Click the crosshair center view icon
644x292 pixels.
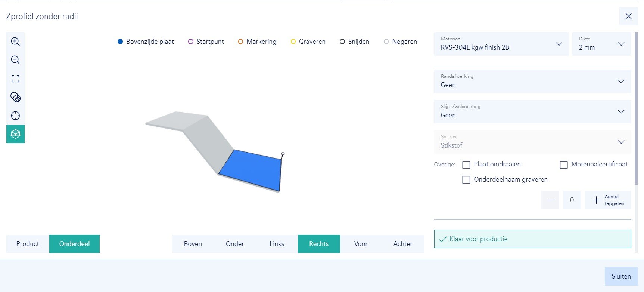[15, 116]
